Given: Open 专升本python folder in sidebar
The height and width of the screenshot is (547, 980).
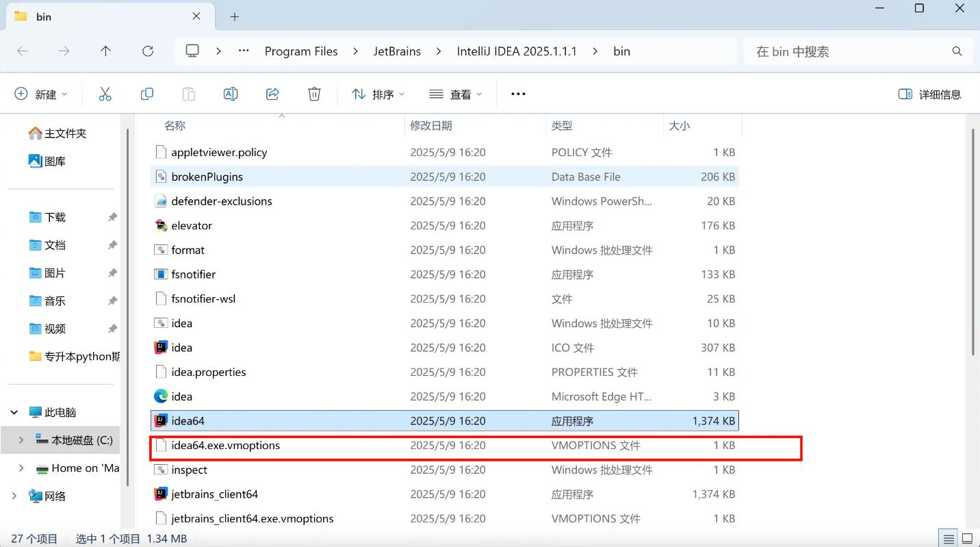Looking at the screenshot, I should (75, 357).
